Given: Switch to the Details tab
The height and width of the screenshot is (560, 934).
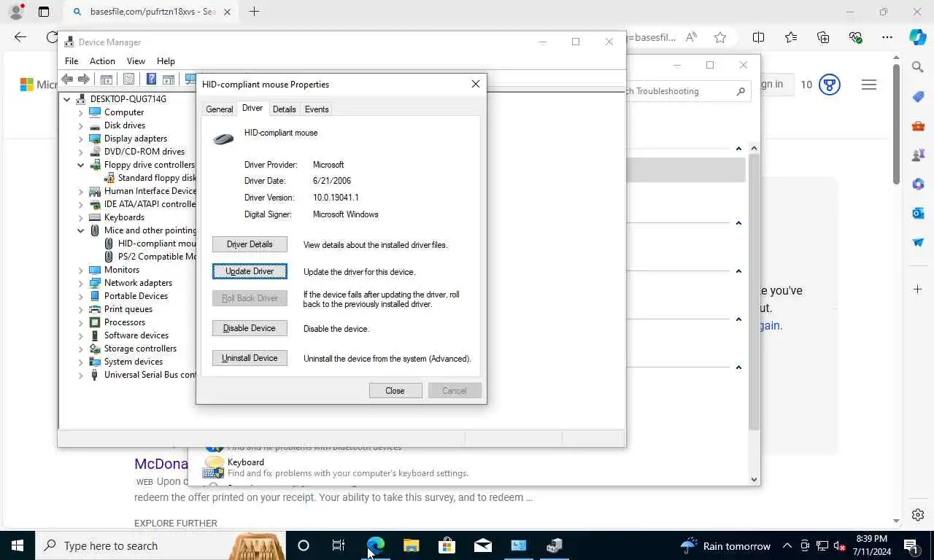Looking at the screenshot, I should coord(284,109).
